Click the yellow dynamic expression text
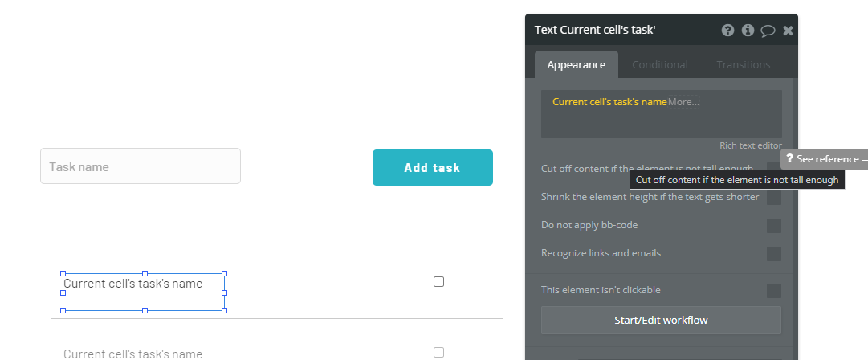Image resolution: width=868 pixels, height=360 pixels. pos(609,102)
